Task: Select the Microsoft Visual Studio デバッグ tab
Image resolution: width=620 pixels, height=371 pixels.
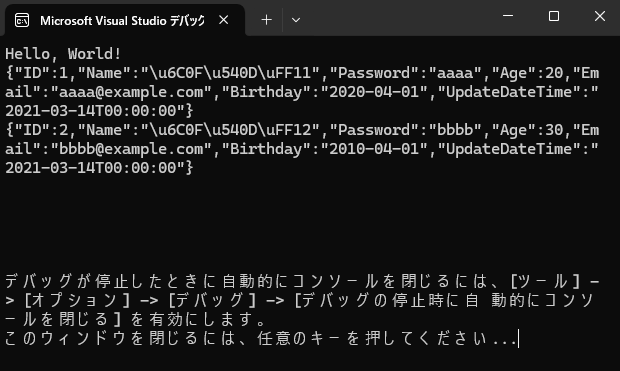Action: pyautogui.click(x=125, y=20)
